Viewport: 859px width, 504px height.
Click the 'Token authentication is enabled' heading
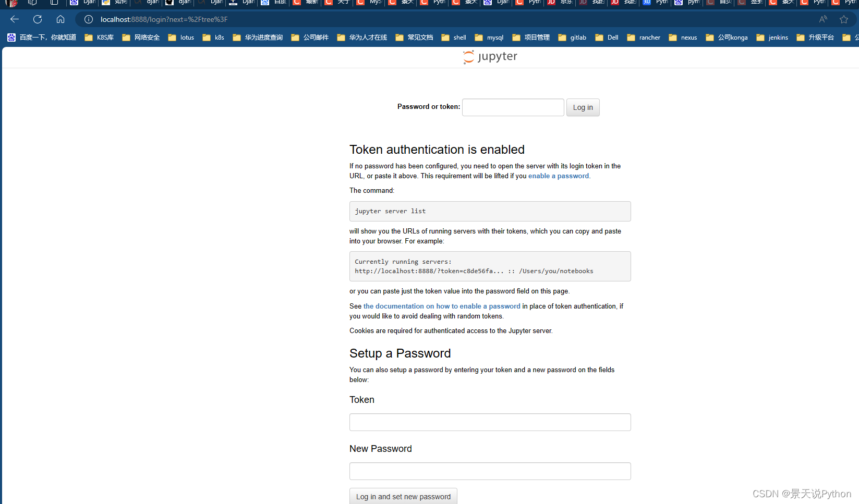437,150
